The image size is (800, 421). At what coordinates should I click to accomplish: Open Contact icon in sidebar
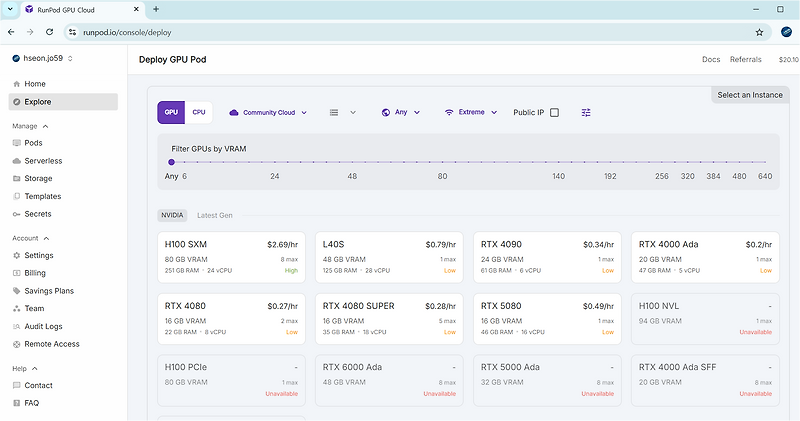click(16, 385)
